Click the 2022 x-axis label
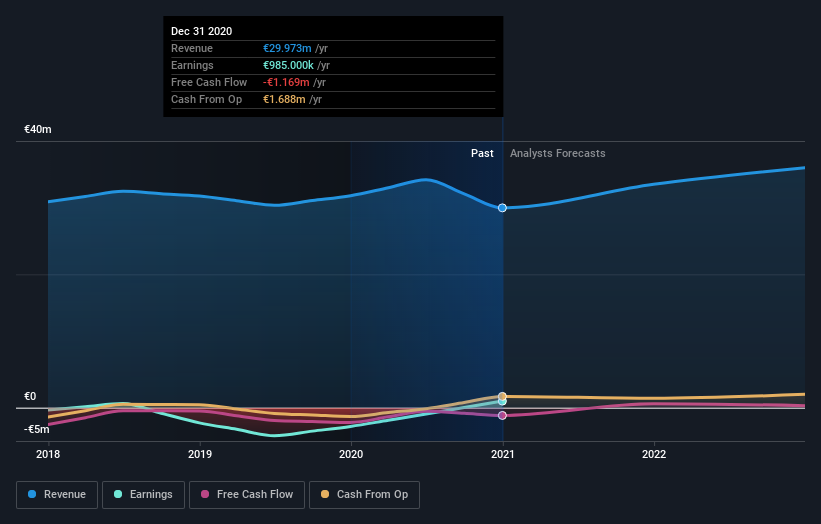The image size is (821, 524). (x=654, y=454)
